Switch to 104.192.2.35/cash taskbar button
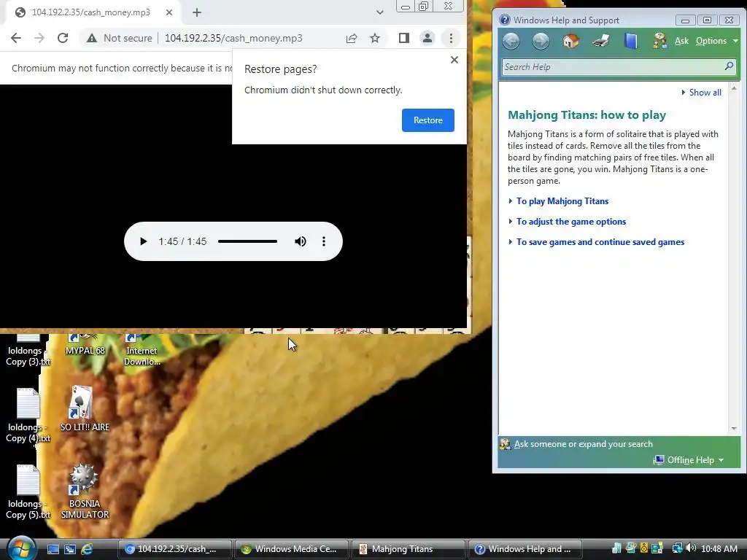The height and width of the screenshot is (560, 747). pyautogui.click(x=174, y=549)
